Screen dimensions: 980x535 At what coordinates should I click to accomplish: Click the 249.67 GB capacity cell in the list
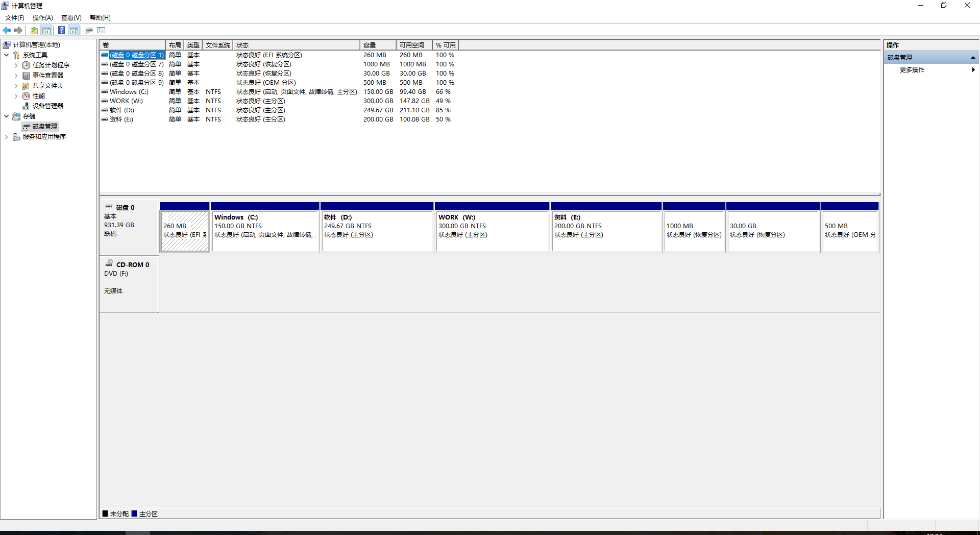pyautogui.click(x=378, y=110)
